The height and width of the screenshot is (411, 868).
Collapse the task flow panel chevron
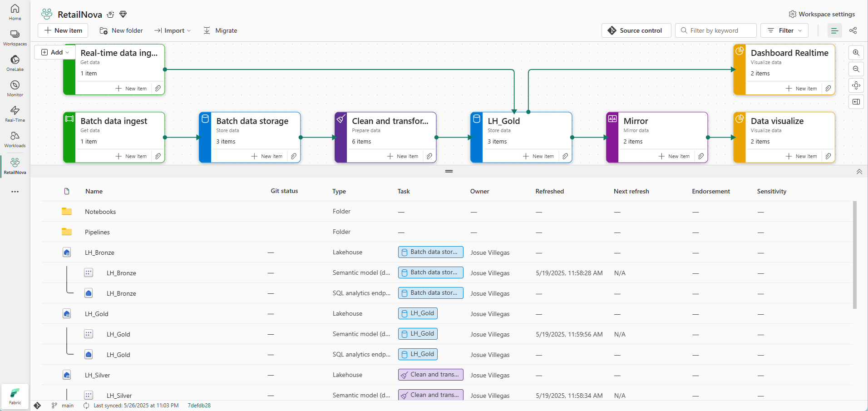[x=859, y=172]
